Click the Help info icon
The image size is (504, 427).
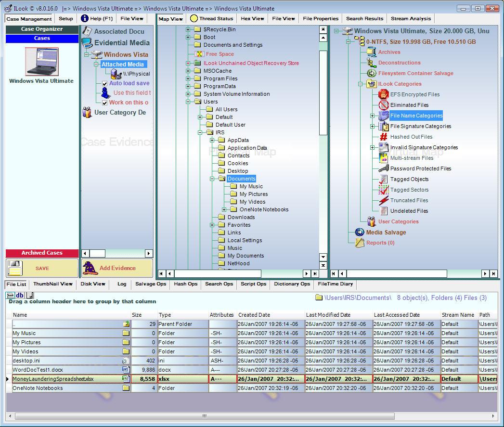tap(85, 18)
